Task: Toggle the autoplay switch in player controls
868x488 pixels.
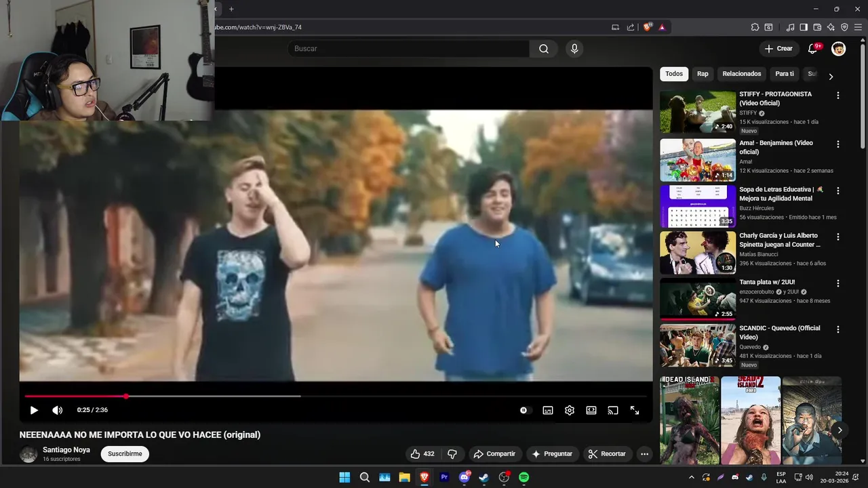Action: tap(524, 410)
